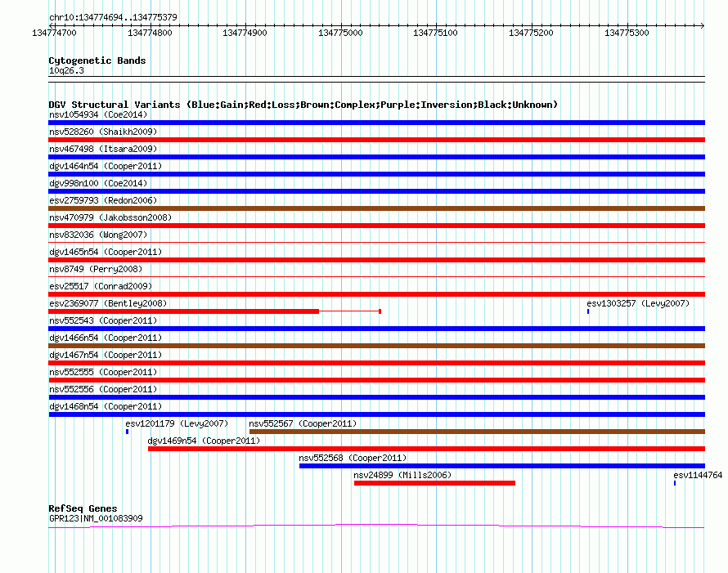Image resolution: width=728 pixels, height=573 pixels.
Task: Select the magenta GPR123 gene line
Action: coord(376,526)
